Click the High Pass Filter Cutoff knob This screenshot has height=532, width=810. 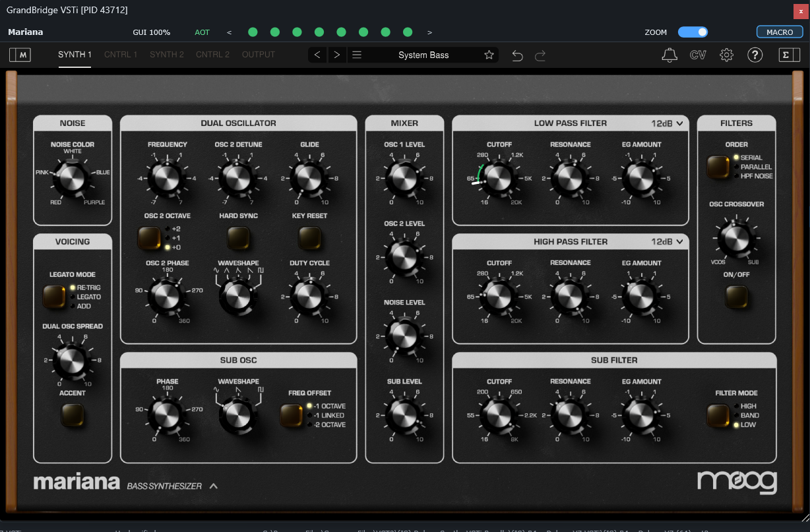(x=499, y=297)
